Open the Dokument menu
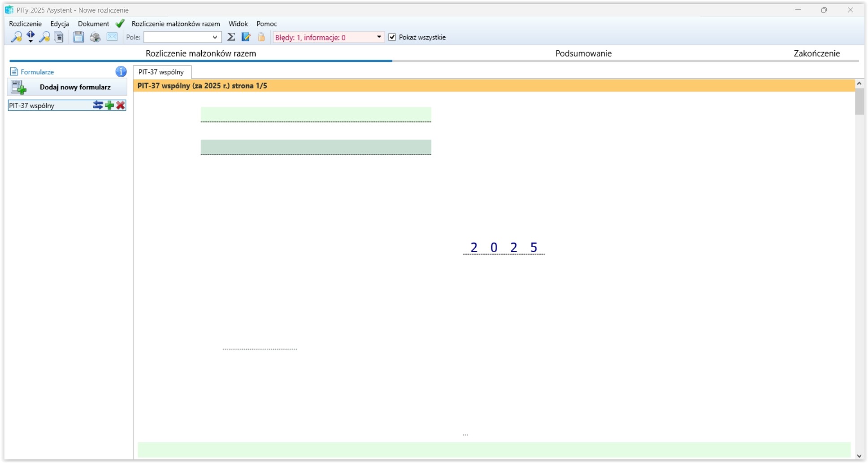 (x=93, y=24)
